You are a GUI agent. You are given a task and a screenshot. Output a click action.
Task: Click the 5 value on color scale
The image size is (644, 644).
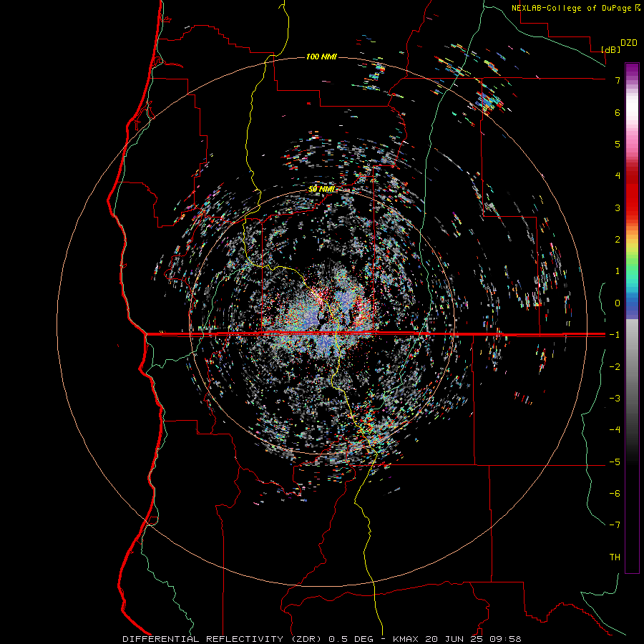(618, 144)
